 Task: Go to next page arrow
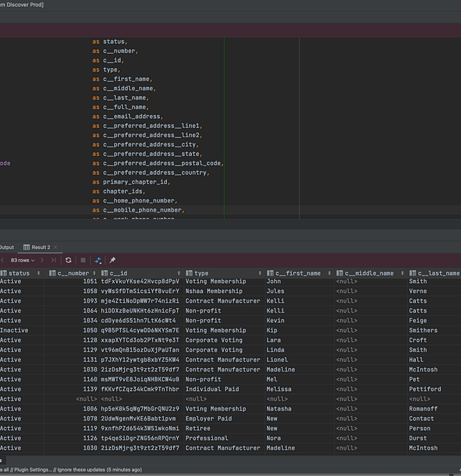click(x=42, y=260)
